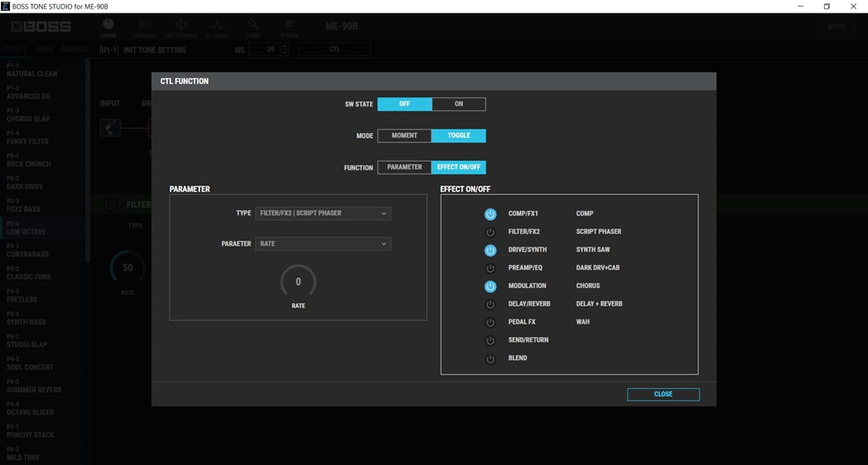Toggle the FILTER/FX2 power icon
868x465 pixels.
point(490,232)
